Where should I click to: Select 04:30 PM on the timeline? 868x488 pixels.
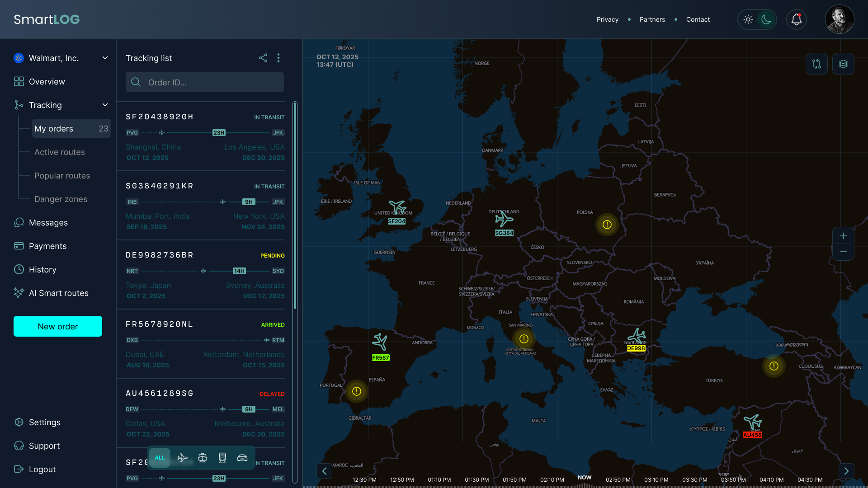[x=810, y=479]
